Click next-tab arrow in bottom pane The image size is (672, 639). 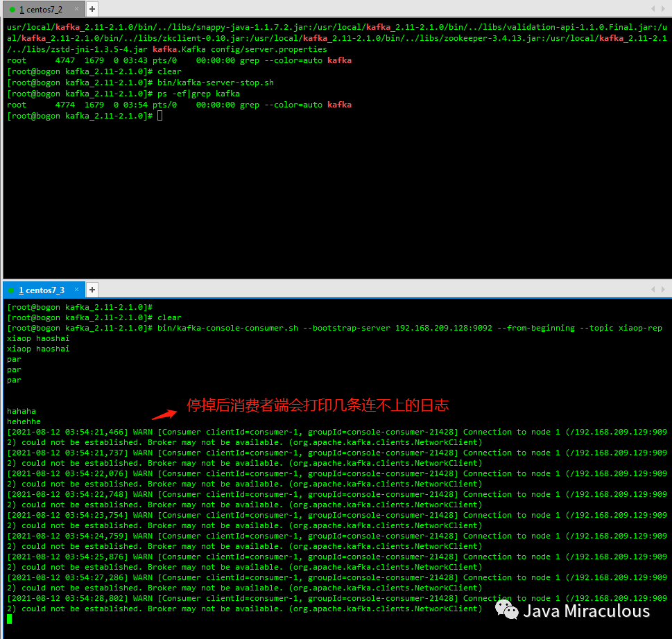663,290
